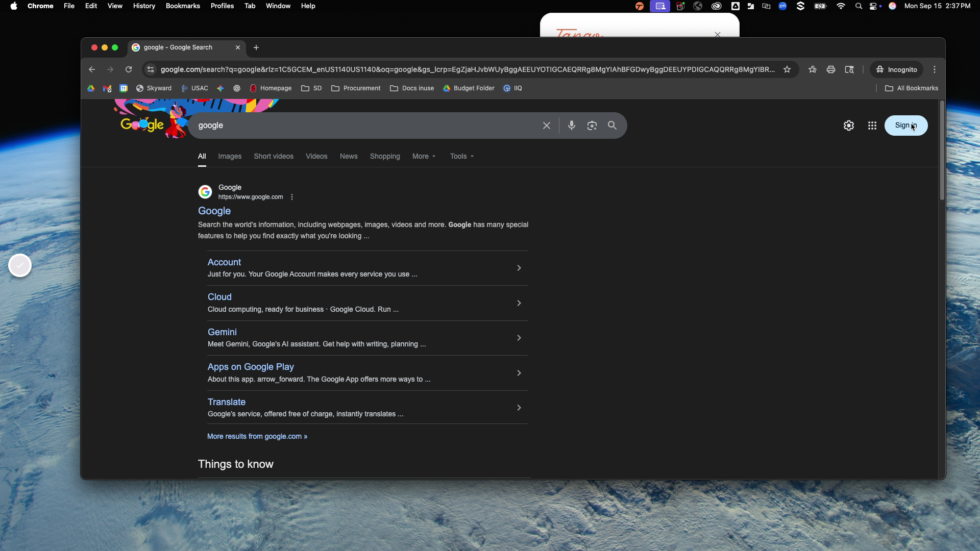
Task: Open the Gmail bookmark icon
Action: click(107, 88)
